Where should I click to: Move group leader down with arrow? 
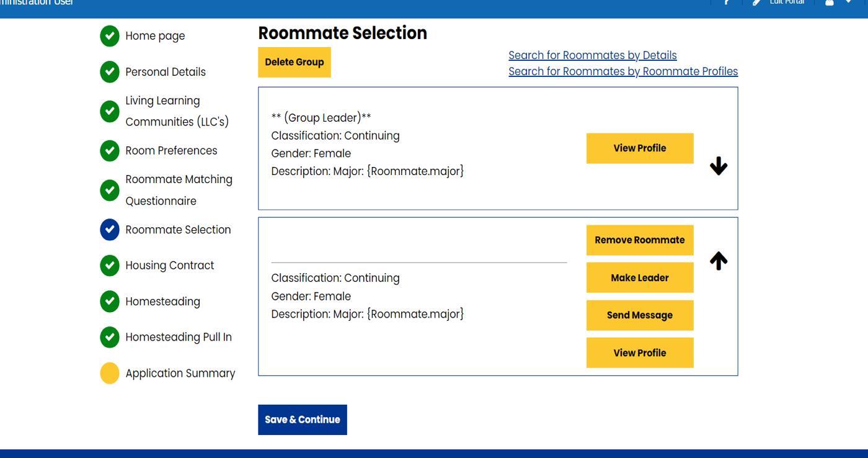click(718, 166)
